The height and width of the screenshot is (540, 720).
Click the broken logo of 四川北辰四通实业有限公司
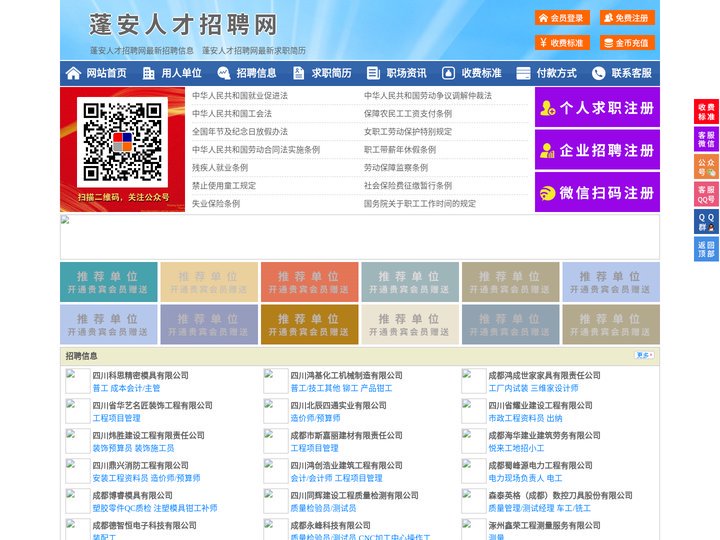click(276, 411)
